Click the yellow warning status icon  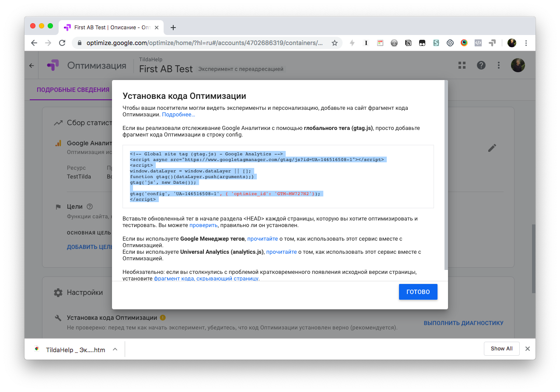point(163,318)
